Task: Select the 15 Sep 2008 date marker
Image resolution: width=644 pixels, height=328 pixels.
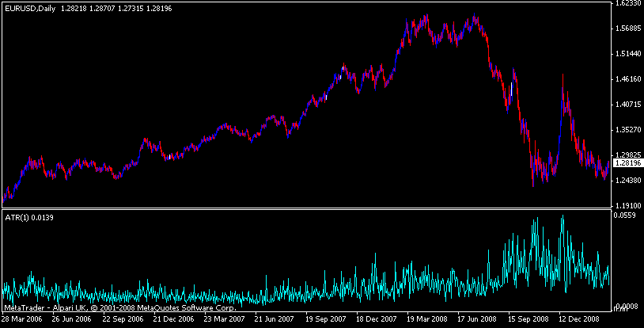Action: (528, 319)
